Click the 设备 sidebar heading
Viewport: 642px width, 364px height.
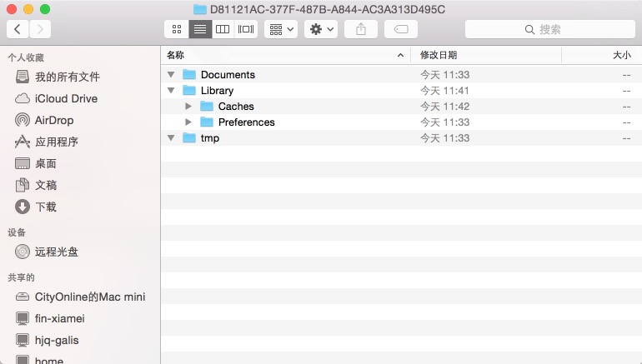(17, 232)
